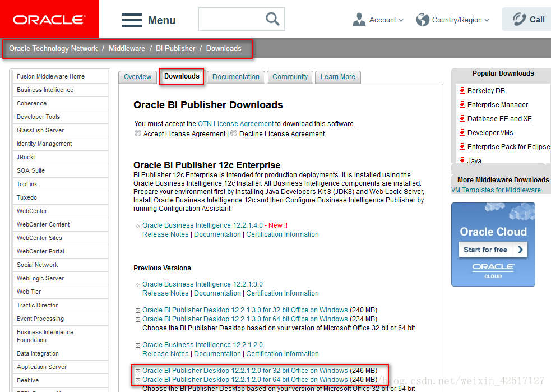The height and width of the screenshot is (392, 551).
Task: Switch to the Learn More tab
Action: tap(337, 77)
